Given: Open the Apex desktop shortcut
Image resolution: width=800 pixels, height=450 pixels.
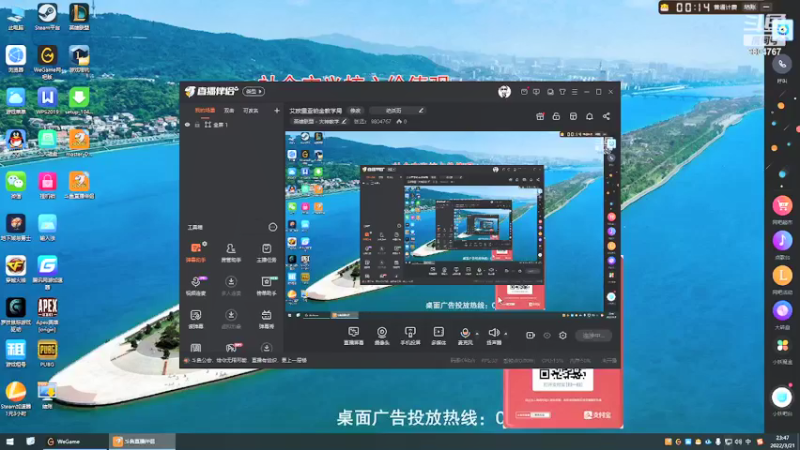Looking at the screenshot, I should 47,315.
